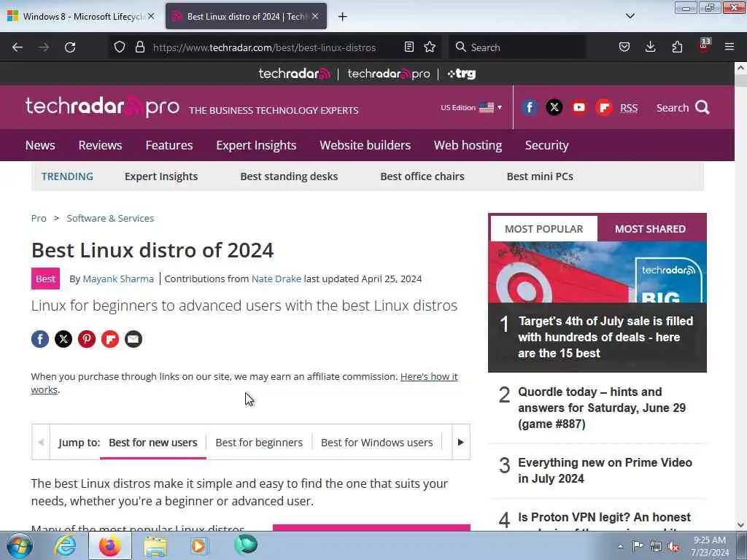Open author Mayank Sharma's profile link
The image size is (747, 560).
click(118, 279)
